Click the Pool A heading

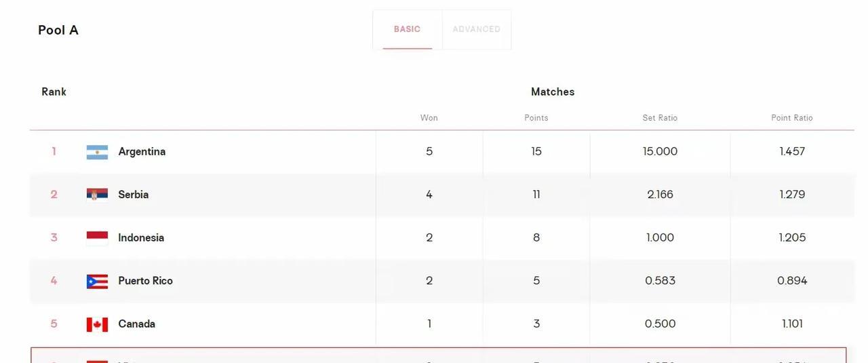coord(58,30)
